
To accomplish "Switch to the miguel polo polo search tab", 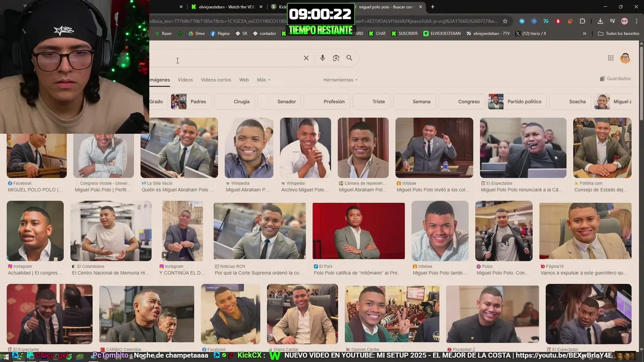I will coord(387,7).
